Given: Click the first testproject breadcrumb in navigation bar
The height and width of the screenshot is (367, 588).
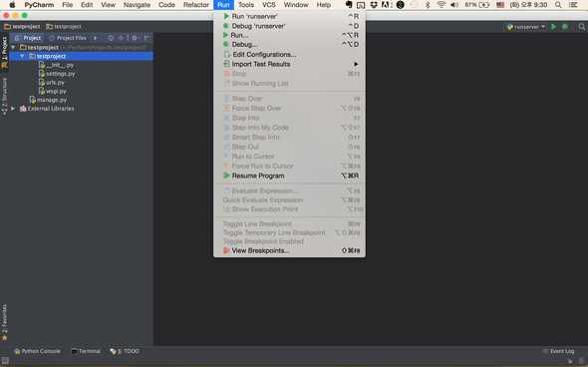Looking at the screenshot, I should point(22,27).
